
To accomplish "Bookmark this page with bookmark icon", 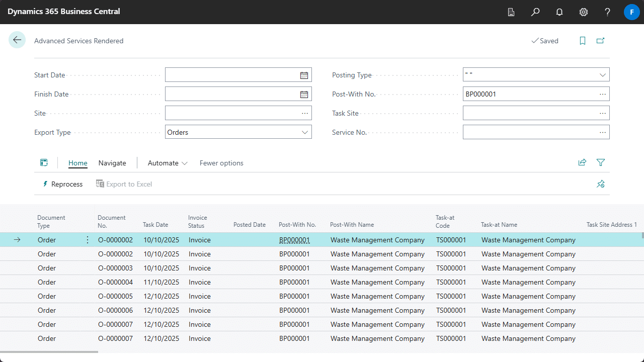I will [x=583, y=41].
